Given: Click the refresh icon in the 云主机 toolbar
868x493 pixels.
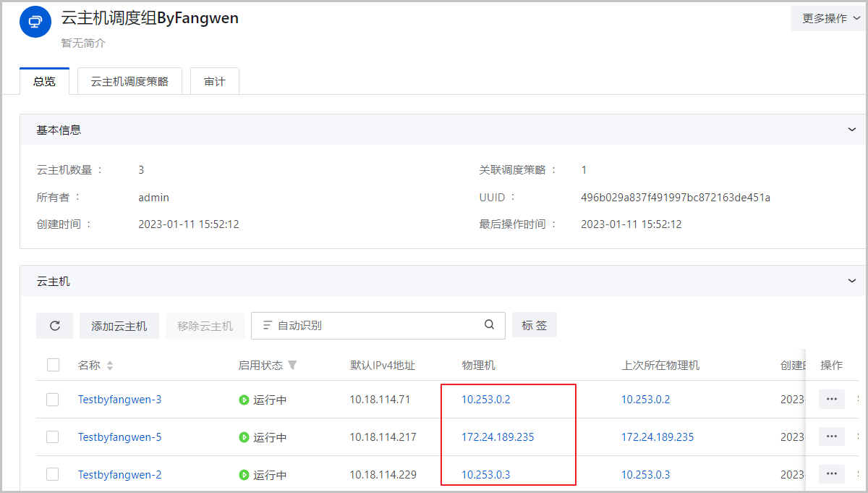Looking at the screenshot, I should pyautogui.click(x=55, y=326).
